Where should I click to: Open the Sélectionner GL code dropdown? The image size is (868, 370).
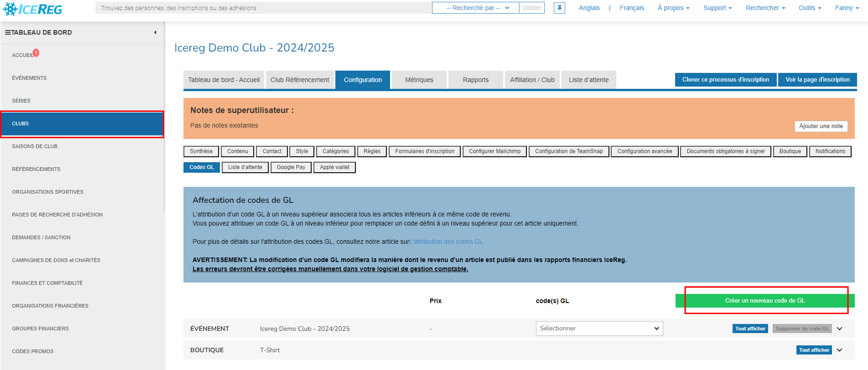point(599,329)
